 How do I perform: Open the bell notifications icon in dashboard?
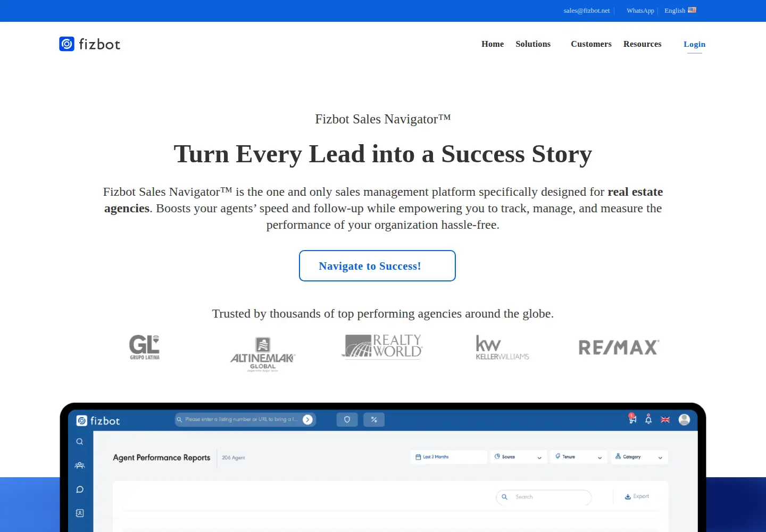[648, 419]
